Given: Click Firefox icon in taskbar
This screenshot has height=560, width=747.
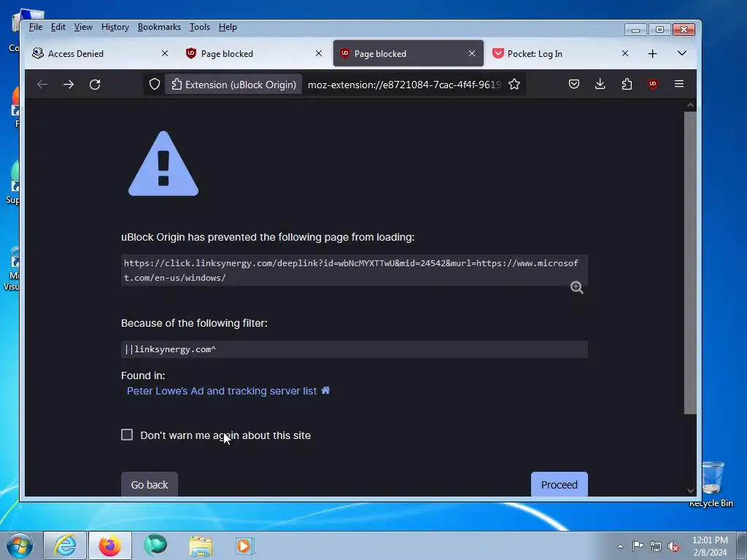Looking at the screenshot, I should 109,545.
